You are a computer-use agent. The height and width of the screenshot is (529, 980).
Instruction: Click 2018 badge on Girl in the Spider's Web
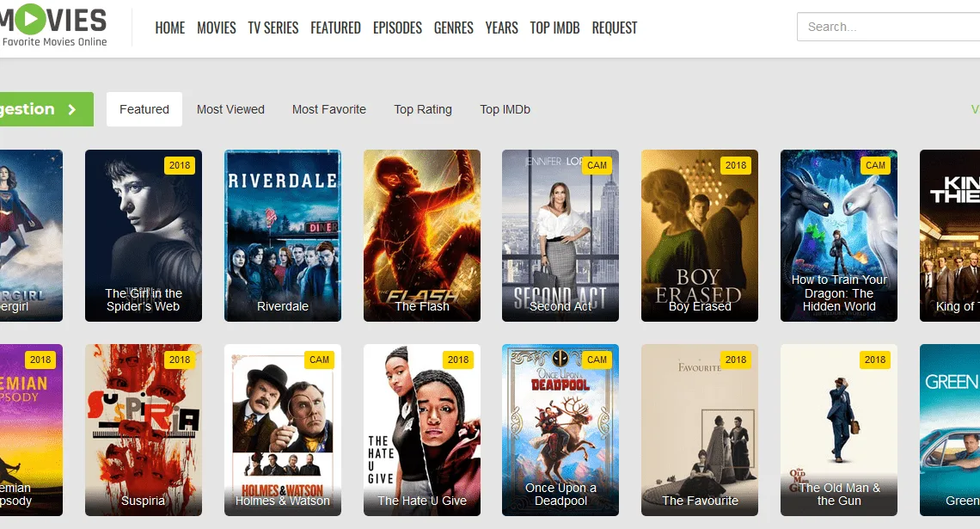180,165
